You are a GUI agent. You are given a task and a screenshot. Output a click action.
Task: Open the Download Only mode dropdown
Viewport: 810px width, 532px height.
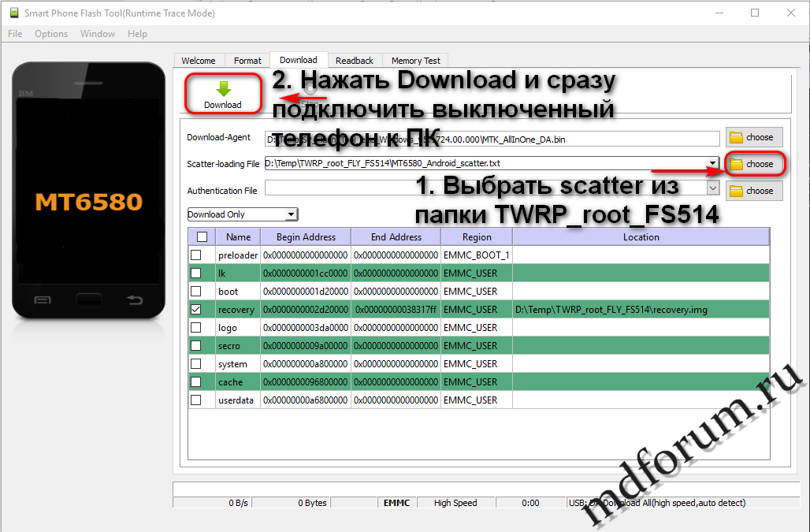[291, 214]
